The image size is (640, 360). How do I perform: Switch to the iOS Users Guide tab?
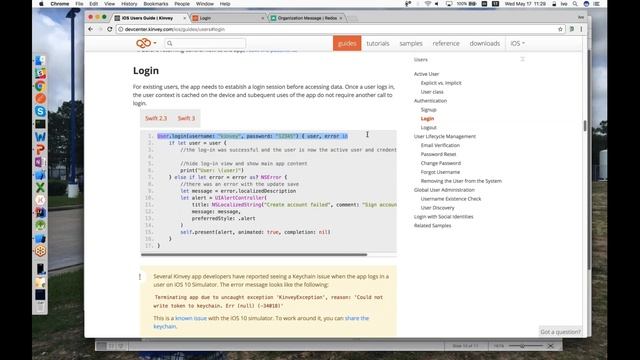[147, 18]
